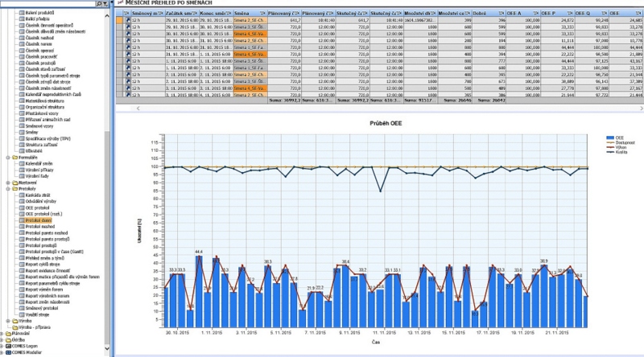
Task: Expand the Plánování tree node
Action: pos(2,334)
